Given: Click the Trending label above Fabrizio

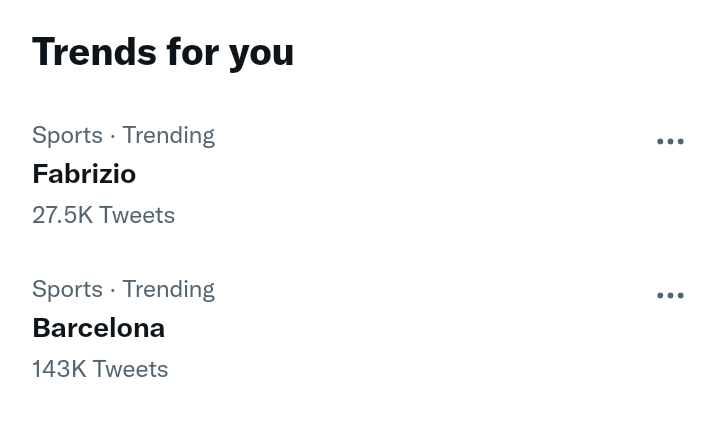Looking at the screenshot, I should (168, 135).
